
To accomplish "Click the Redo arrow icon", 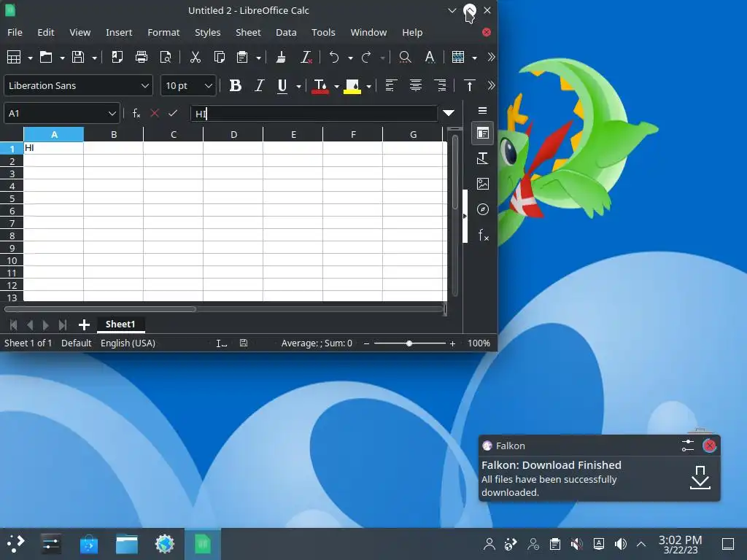I will tap(366, 57).
